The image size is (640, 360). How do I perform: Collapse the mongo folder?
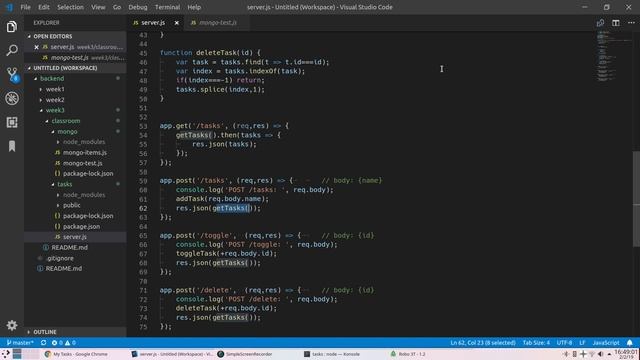tap(67, 131)
